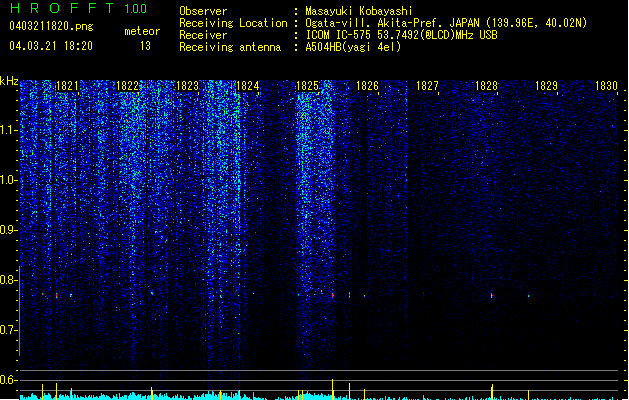Screen dimensions: 629x400
Task: Click the meteor label
Action: click(142, 31)
